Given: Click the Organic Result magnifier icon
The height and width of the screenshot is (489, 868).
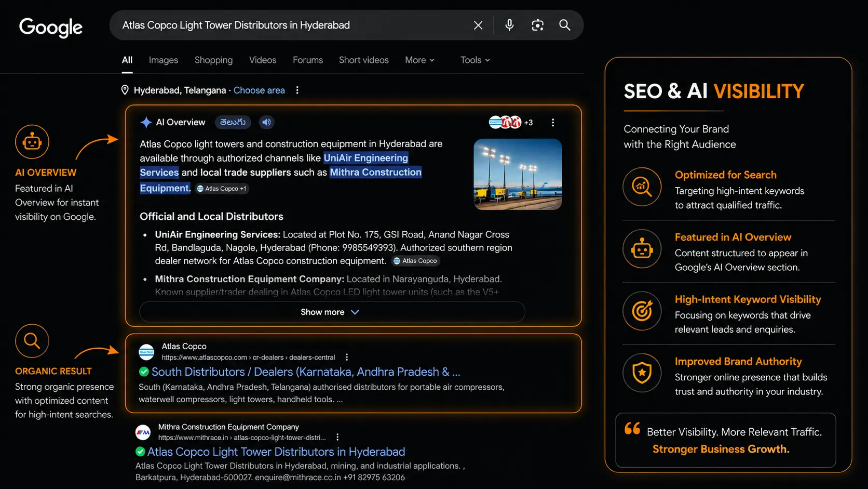Looking at the screenshot, I should coord(32,341).
